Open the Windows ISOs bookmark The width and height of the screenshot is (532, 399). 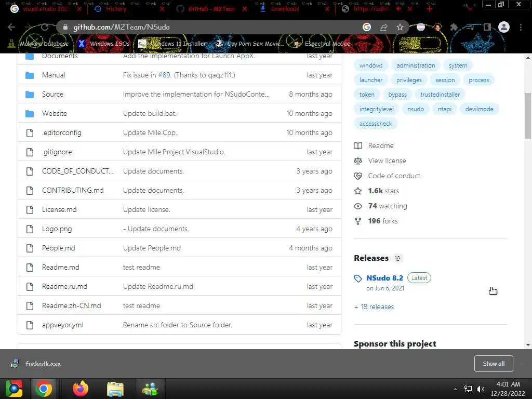point(104,44)
